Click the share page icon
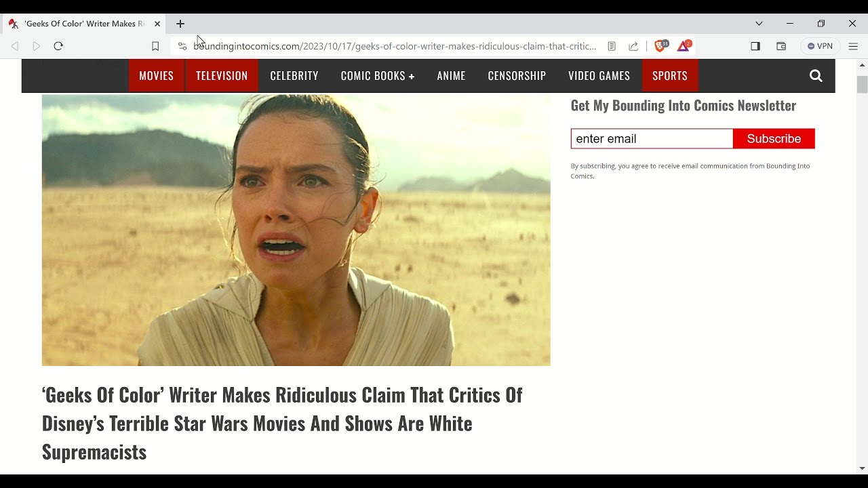Image resolution: width=868 pixels, height=488 pixels. [x=633, y=46]
